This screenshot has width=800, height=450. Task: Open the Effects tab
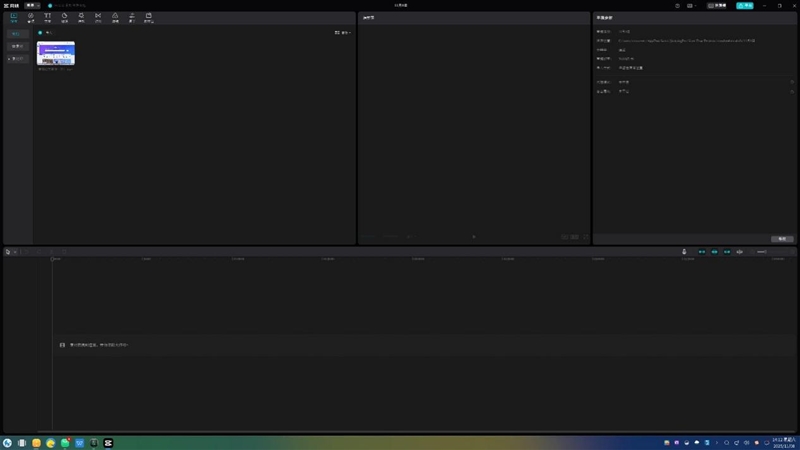pos(81,17)
